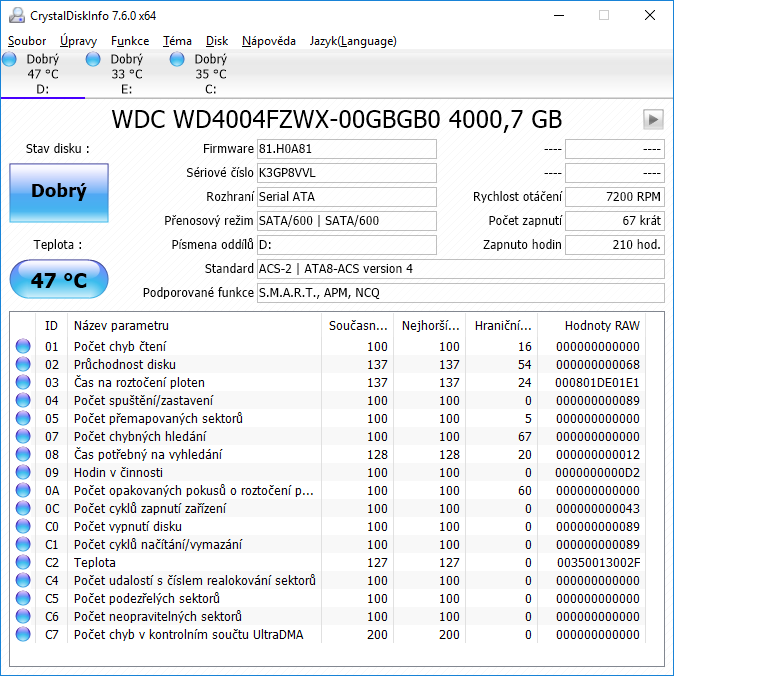The width and height of the screenshot is (768, 676).
Task: Click the Dobrý disk health status button
Action: [x=59, y=193]
